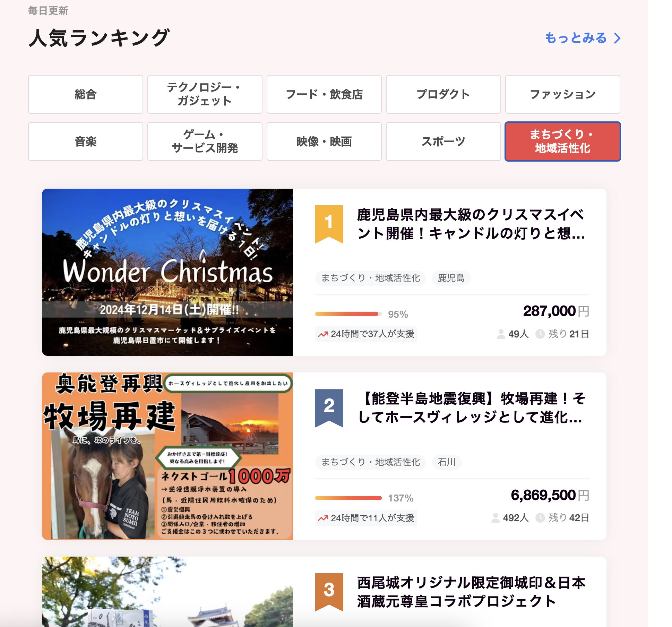Click the clock icon next to 残り21日
Viewport: 672px width, 627px height.
point(540,334)
